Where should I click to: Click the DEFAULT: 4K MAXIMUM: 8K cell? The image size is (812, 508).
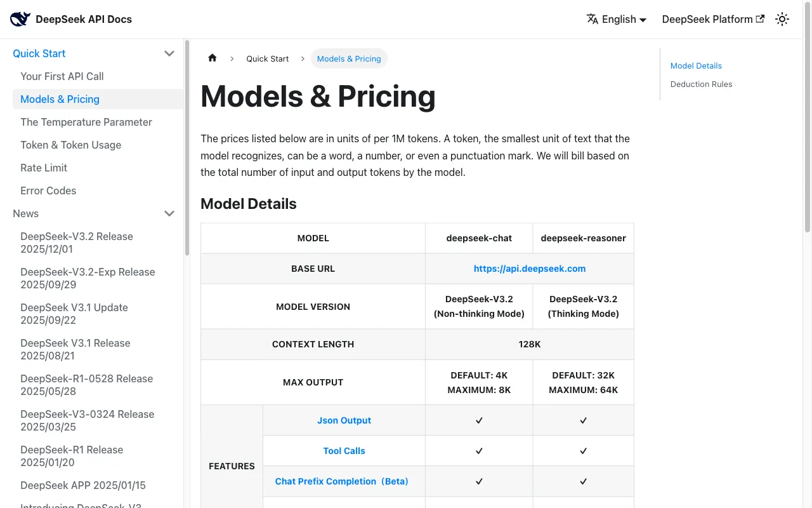coord(479,382)
